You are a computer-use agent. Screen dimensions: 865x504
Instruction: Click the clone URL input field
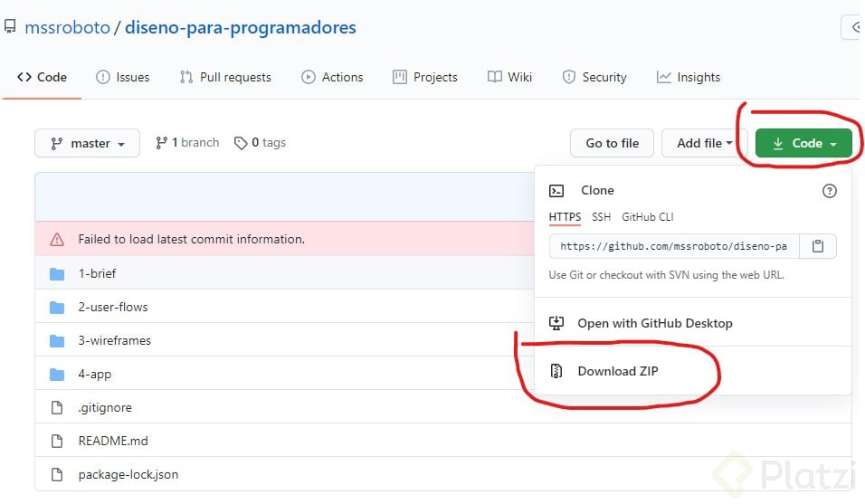[x=674, y=246]
